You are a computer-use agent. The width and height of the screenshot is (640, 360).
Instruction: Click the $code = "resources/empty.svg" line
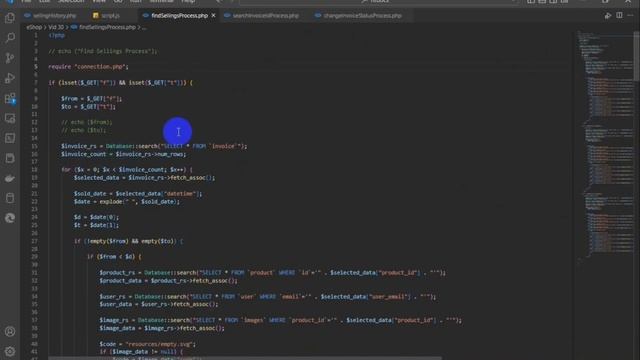point(147,344)
